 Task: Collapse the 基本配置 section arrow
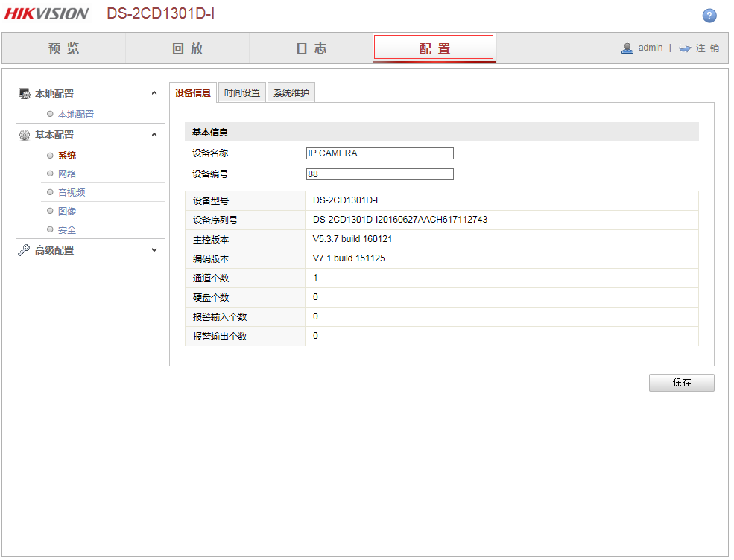click(x=154, y=135)
